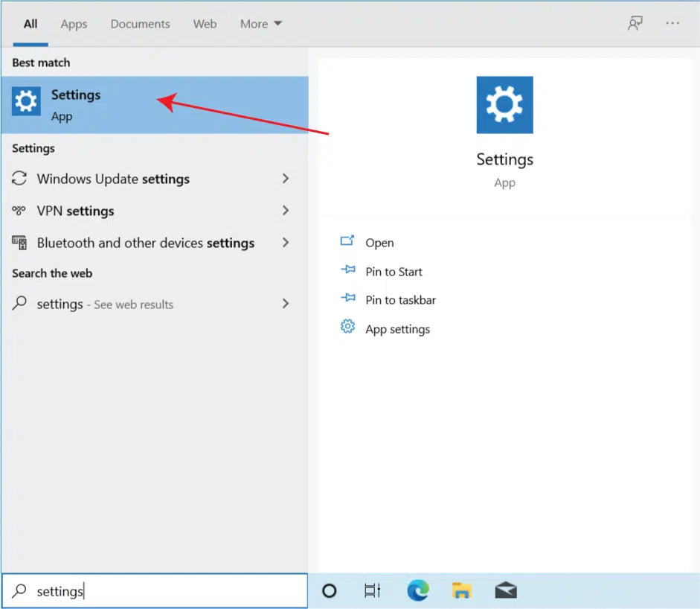The width and height of the screenshot is (700, 609).
Task: Click the search input containing settings
Action: point(155,590)
